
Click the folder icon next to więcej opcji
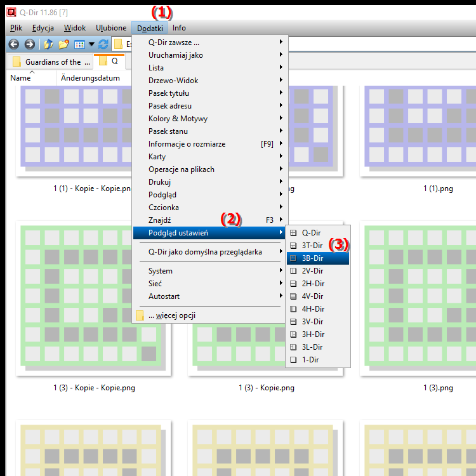point(140,315)
